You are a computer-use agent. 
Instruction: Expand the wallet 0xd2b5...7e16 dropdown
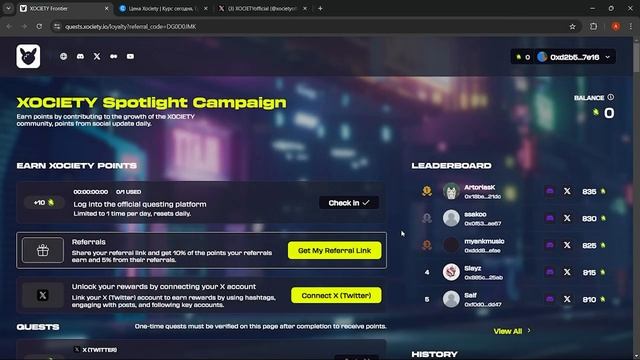[x=575, y=57]
